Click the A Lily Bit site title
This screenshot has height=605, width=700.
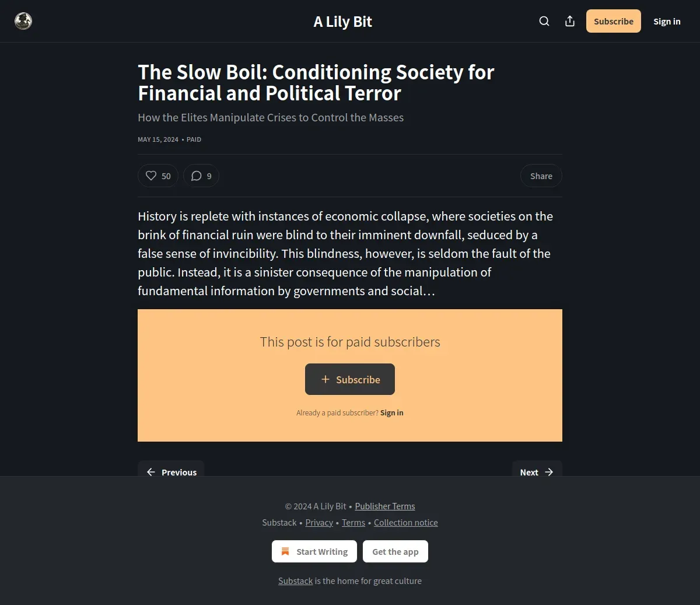point(343,22)
